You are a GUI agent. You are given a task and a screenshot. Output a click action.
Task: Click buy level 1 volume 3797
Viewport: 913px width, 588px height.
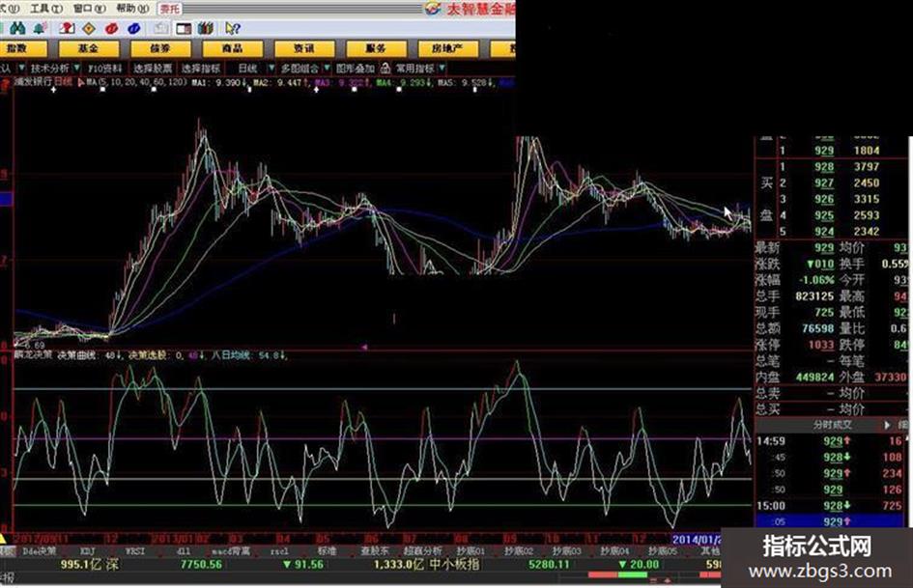(x=867, y=167)
